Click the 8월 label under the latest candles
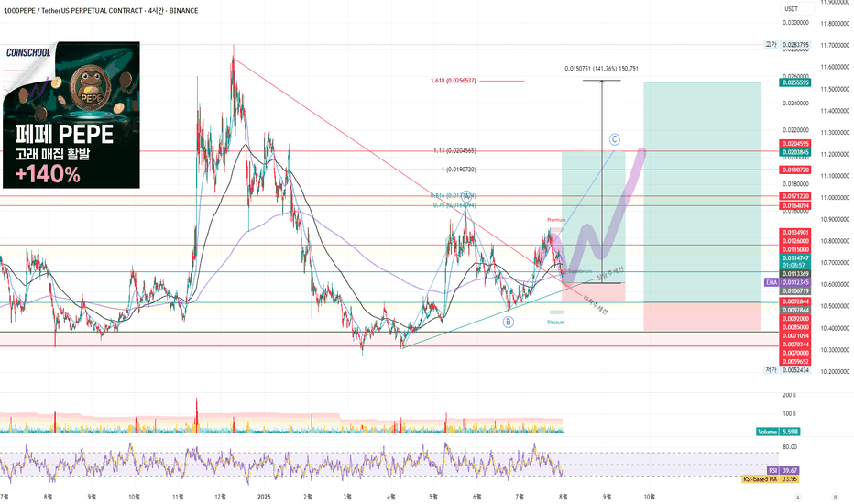The height and width of the screenshot is (504, 854). 564,497
